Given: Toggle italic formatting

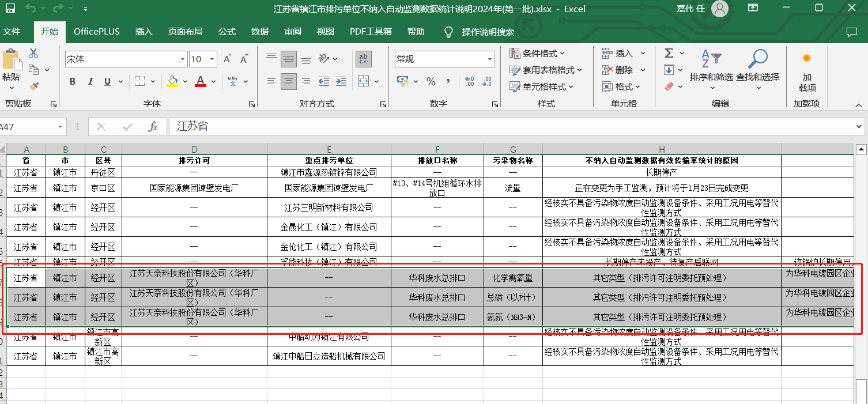Looking at the screenshot, I should click(x=90, y=81).
